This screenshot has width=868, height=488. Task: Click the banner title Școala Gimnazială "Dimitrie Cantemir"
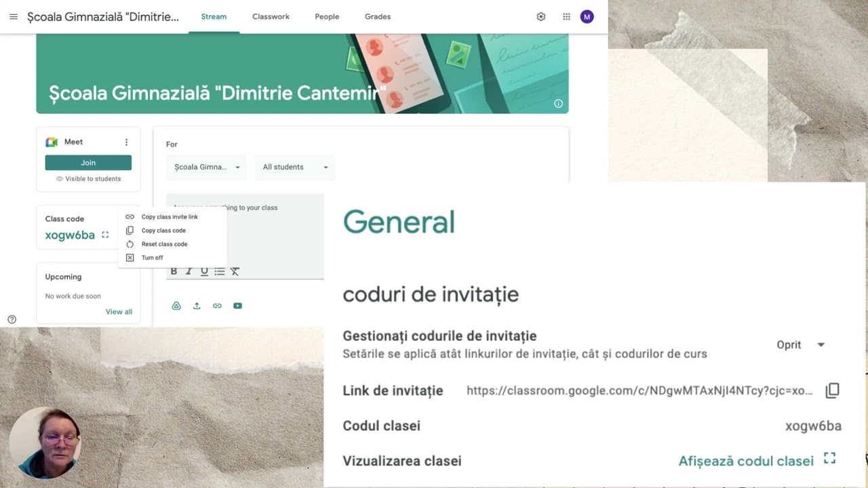tap(218, 93)
